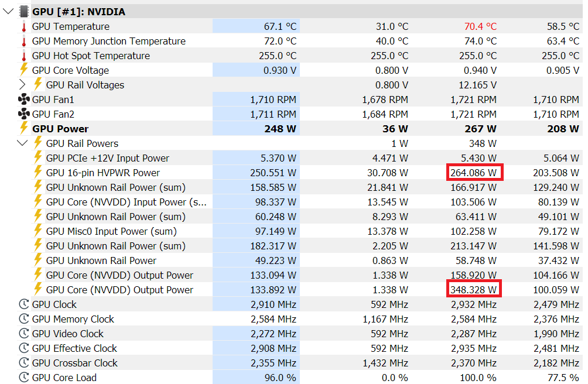The image size is (588, 384).
Task: Click the lightning icon for GPU Misc0 Input Power
Action: (37, 230)
